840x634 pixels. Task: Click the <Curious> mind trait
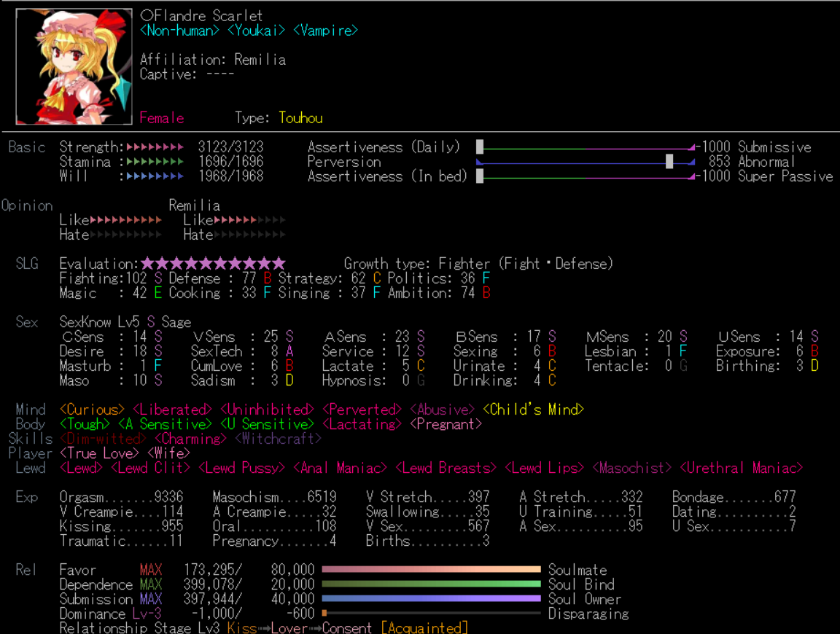[92, 410]
